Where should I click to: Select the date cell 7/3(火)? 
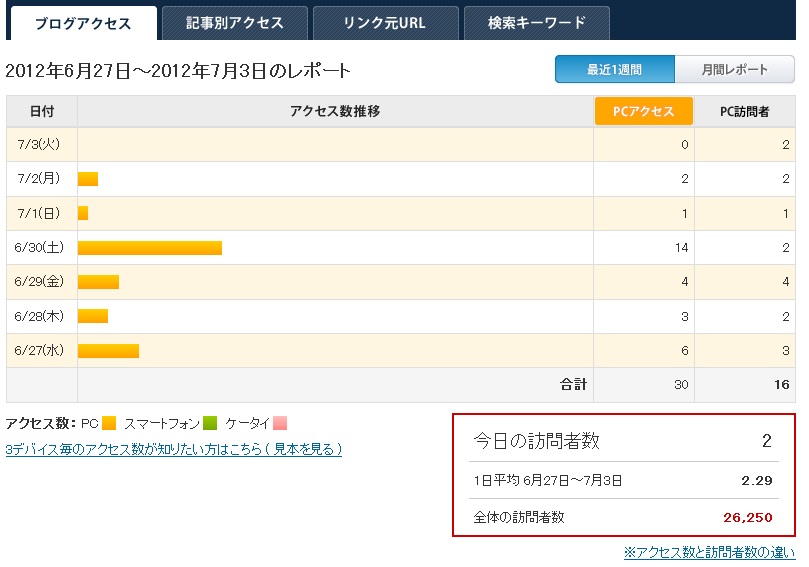41,144
